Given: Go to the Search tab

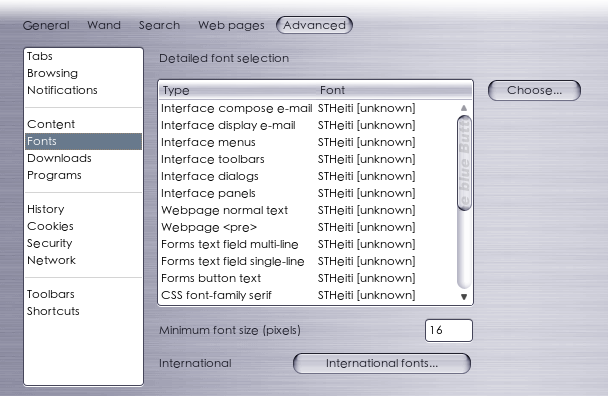Looking at the screenshot, I should point(159,25).
